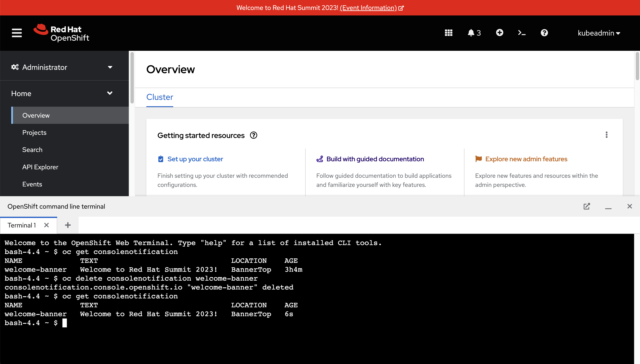This screenshot has width=640, height=364.
Task: Click Getting started resources help icon
Action: point(253,135)
